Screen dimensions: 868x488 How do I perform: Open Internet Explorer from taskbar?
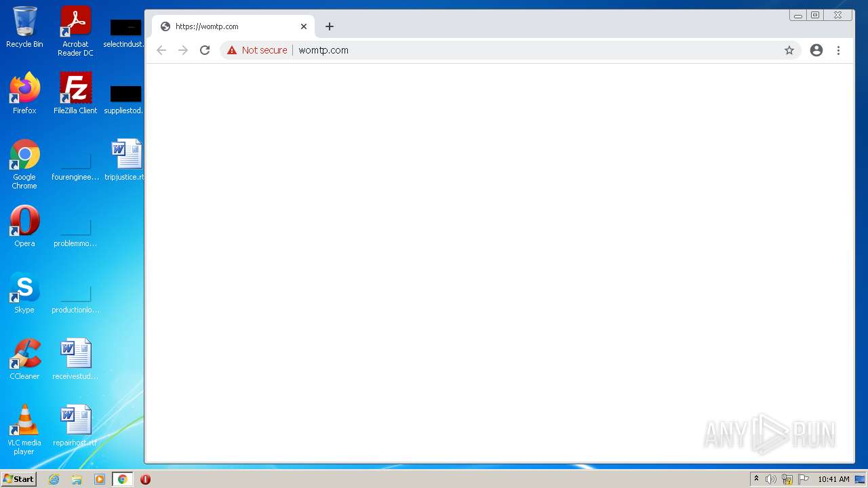pos(54,479)
